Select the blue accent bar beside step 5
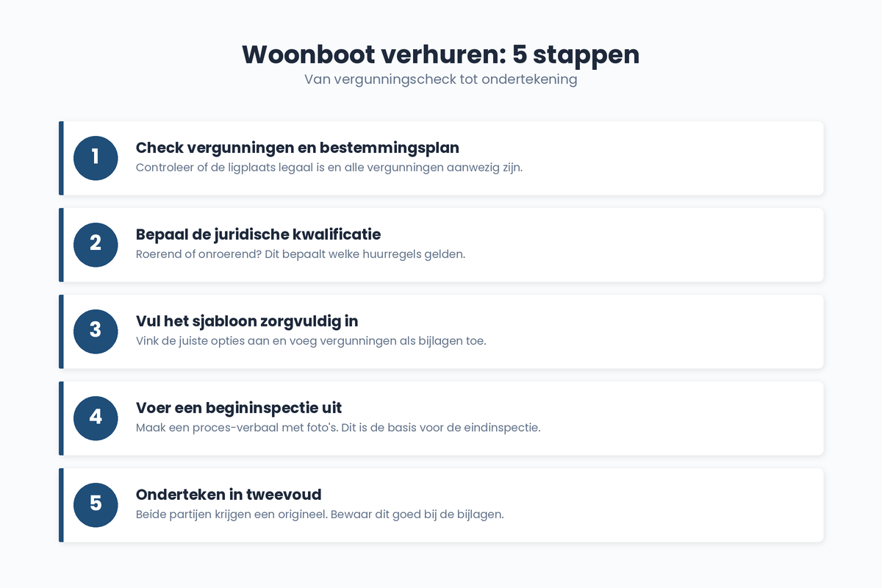The width and height of the screenshot is (882, 588). click(61, 505)
